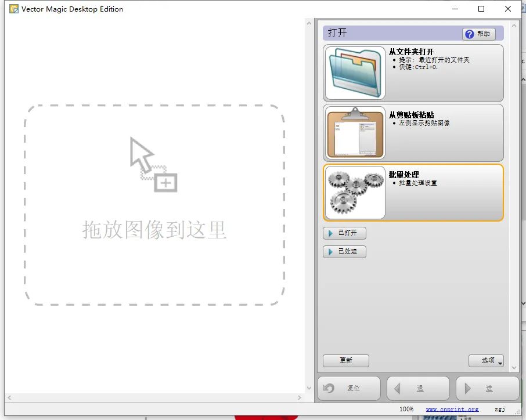Click the back arrow triangle icon
Image resolution: width=526 pixels, height=420 pixels.
click(x=398, y=389)
